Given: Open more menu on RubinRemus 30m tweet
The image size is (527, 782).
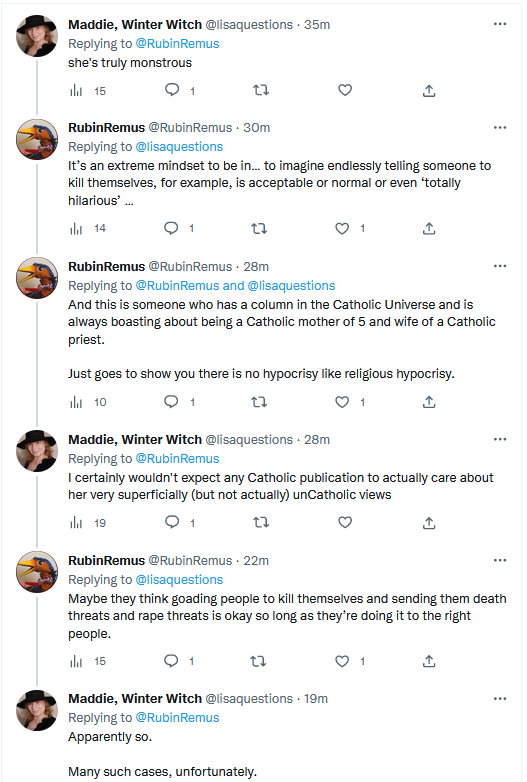Looking at the screenshot, I should click(500, 128).
